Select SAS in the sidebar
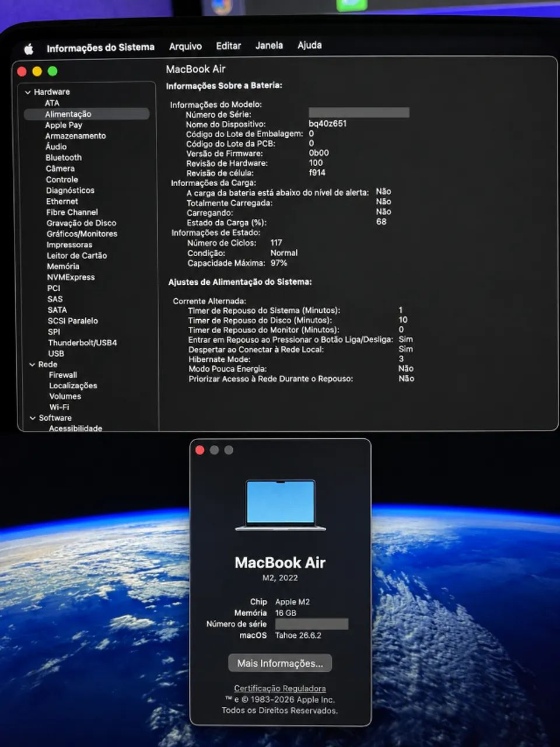Screen dimensions: 560x747 (x=55, y=299)
